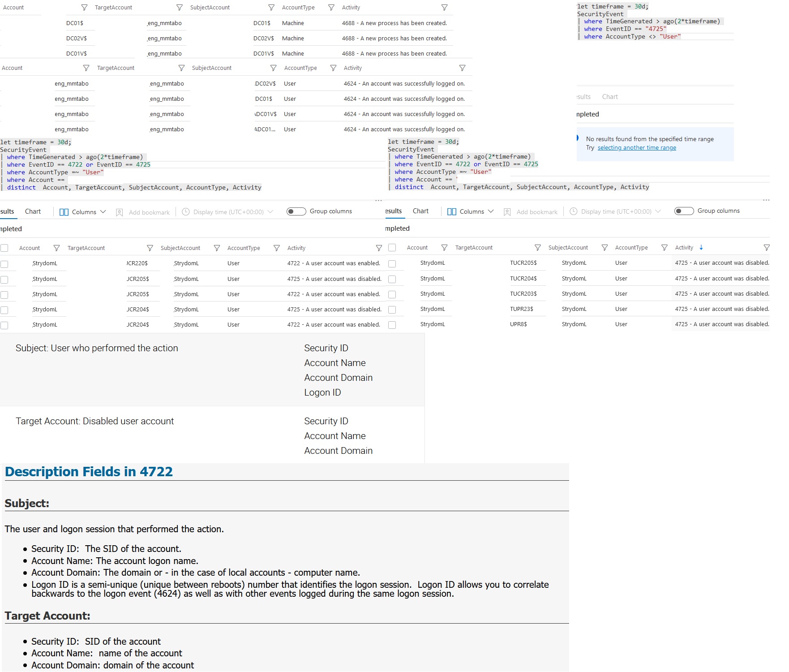Filter the SubjectAccount column
The height and width of the screenshot is (672, 789).
click(271, 7)
